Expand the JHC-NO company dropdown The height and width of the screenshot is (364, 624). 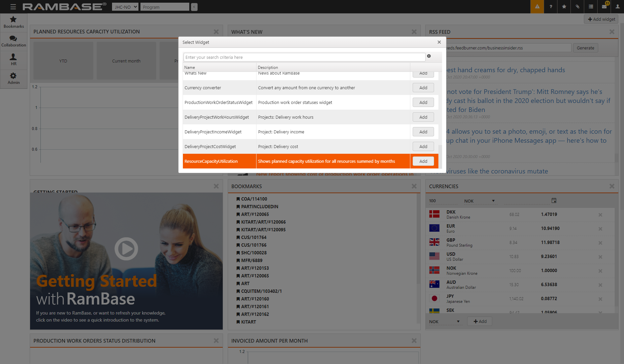[x=125, y=7]
